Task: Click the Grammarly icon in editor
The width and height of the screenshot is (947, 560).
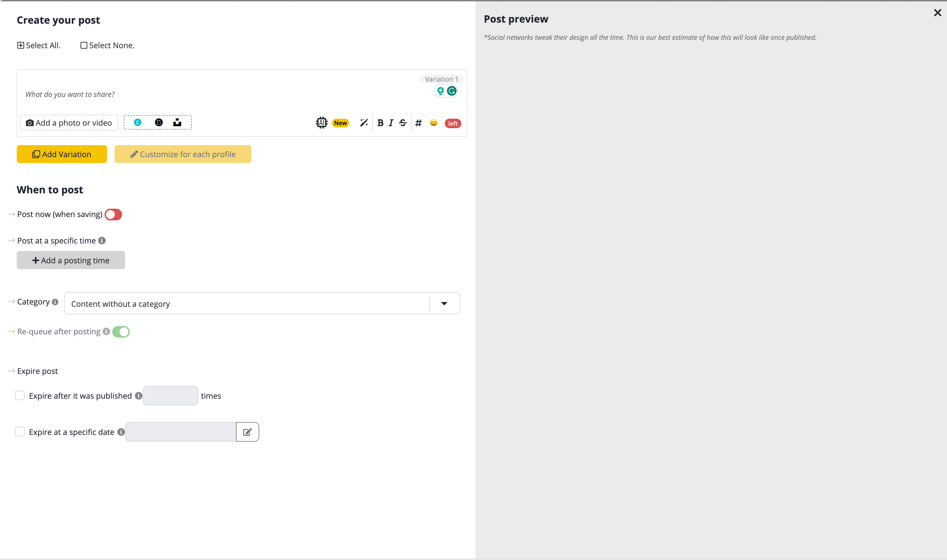Action: click(x=452, y=91)
